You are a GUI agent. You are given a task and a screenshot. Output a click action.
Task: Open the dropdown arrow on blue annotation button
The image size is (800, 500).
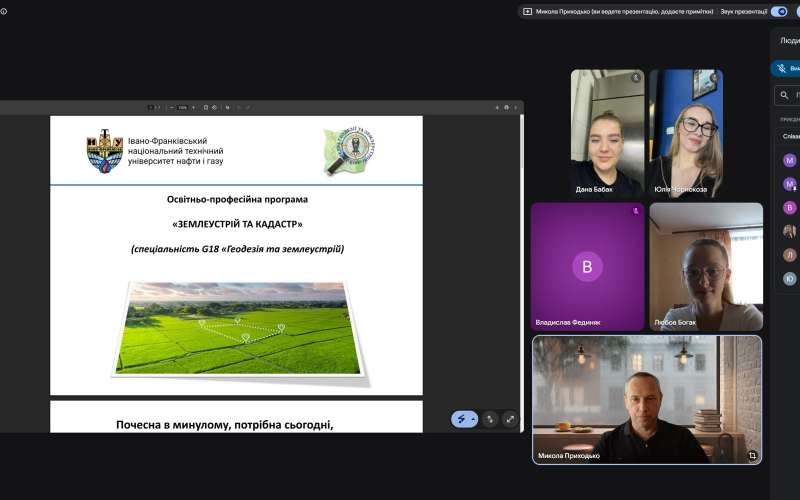coord(473,419)
